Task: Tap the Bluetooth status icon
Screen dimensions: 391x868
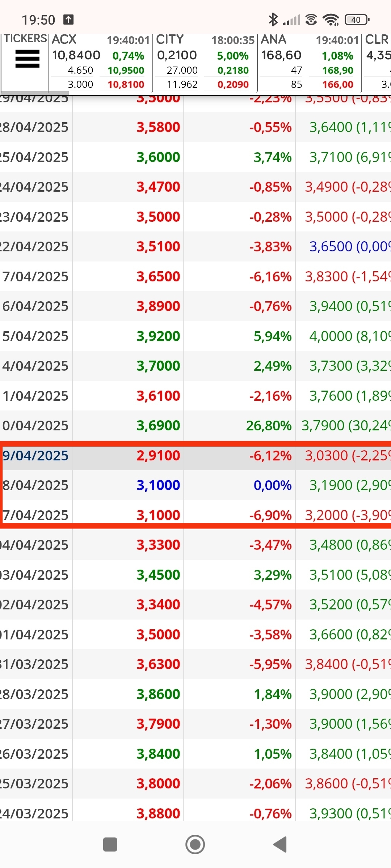Action: point(273,20)
